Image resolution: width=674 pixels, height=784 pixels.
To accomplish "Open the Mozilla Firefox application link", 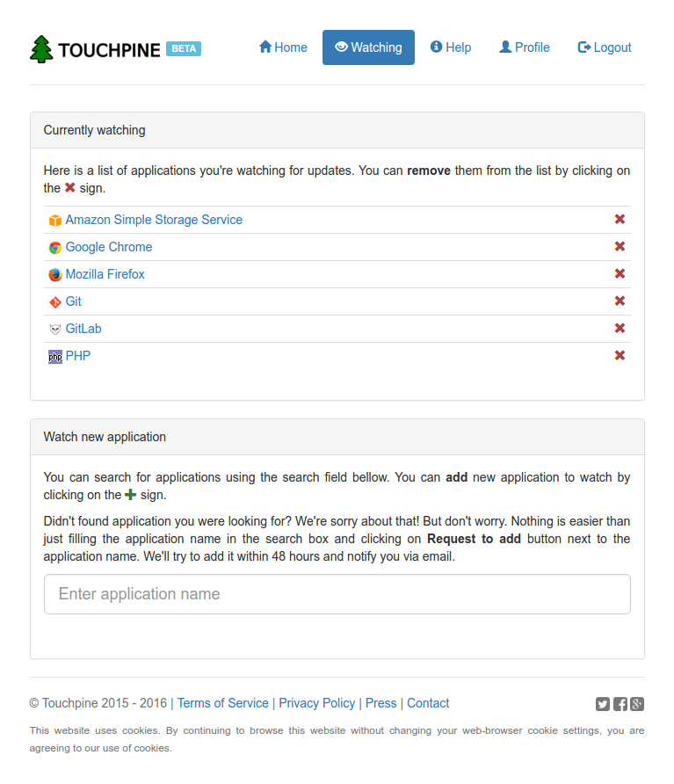I will (105, 274).
